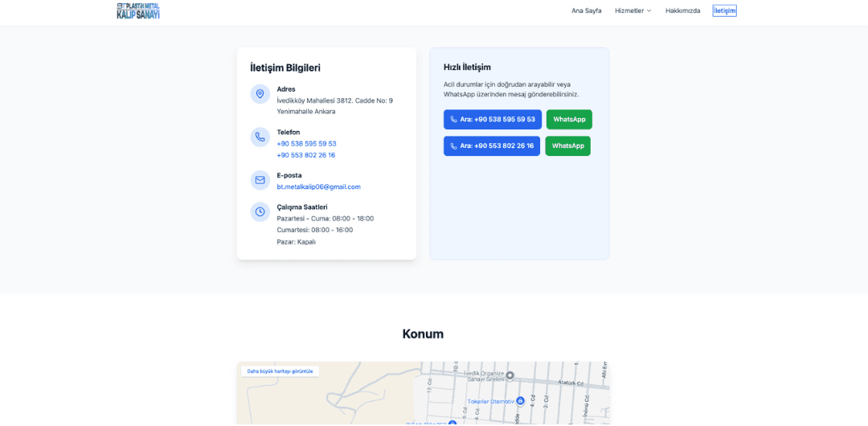The image size is (868, 426).
Task: Click the +90 538 595 59 53 phone link
Action: 306,144
